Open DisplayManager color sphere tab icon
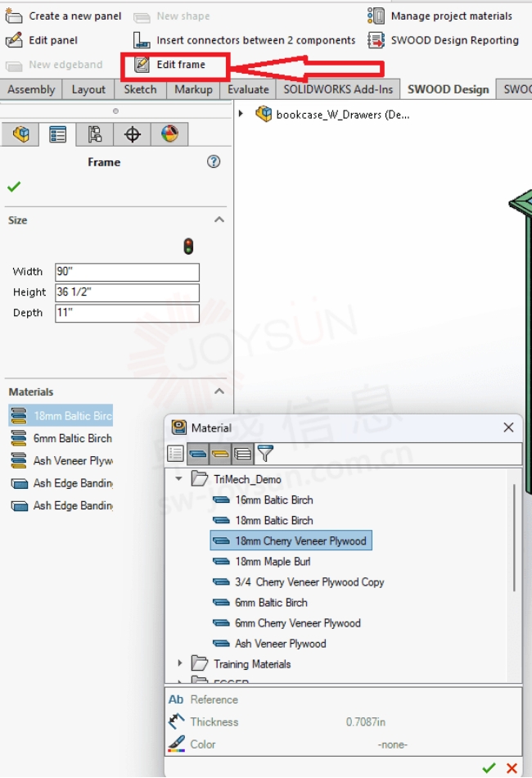Image resolution: width=532 pixels, height=778 pixels. coord(169,134)
